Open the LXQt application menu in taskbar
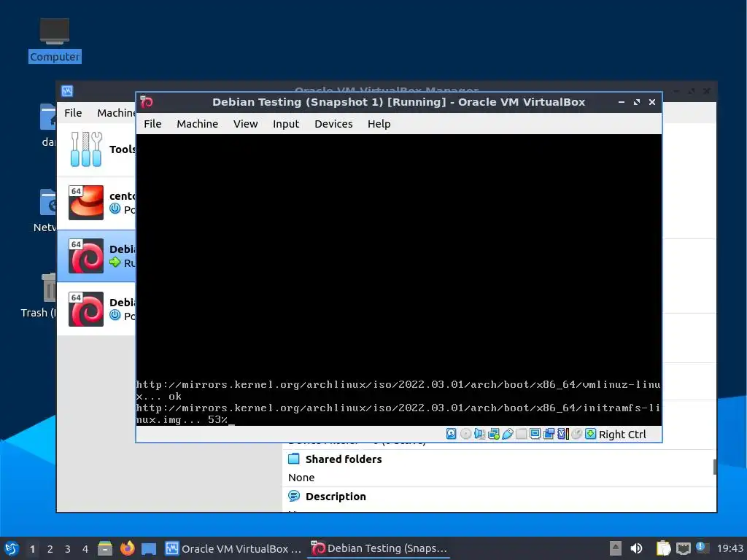Viewport: 747px width, 560px height. tap(11, 548)
